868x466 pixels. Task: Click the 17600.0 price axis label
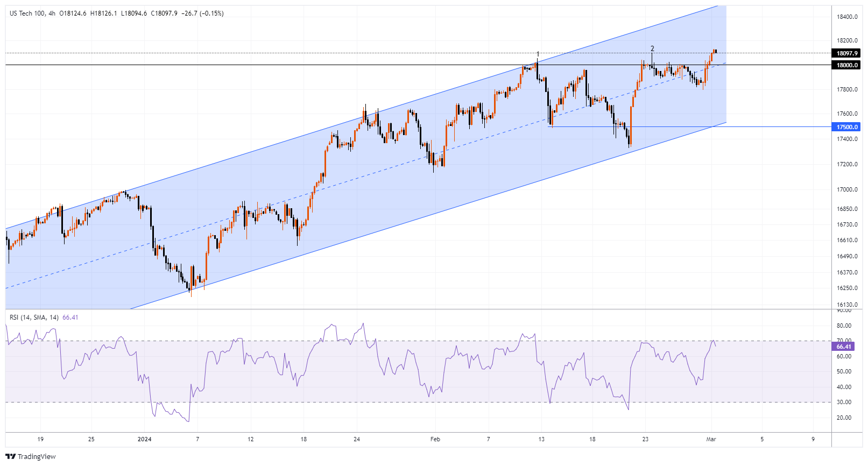847,114
